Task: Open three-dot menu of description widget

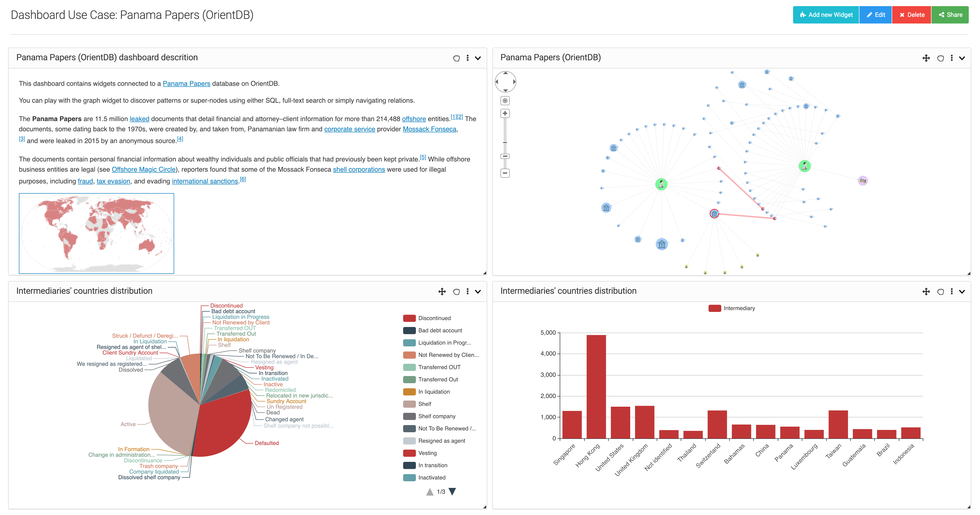Action: pos(468,58)
